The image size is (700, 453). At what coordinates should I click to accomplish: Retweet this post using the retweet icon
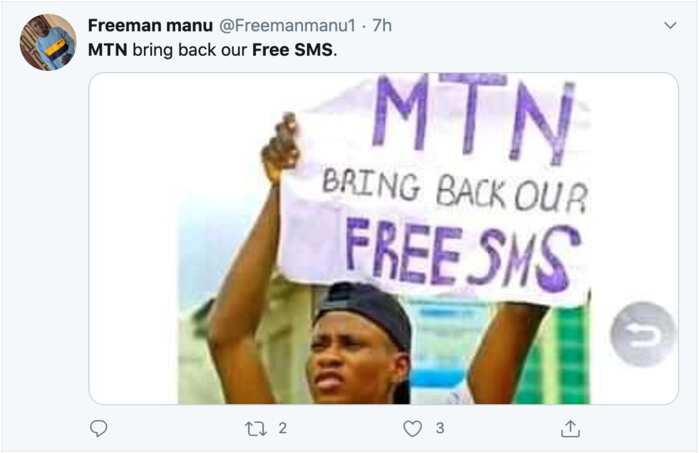pyautogui.click(x=256, y=428)
